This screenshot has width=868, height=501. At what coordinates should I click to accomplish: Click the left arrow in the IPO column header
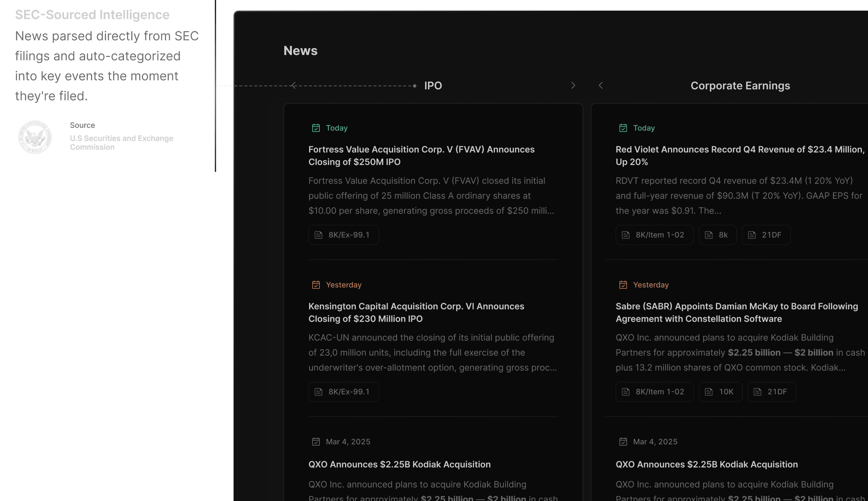tap(294, 85)
